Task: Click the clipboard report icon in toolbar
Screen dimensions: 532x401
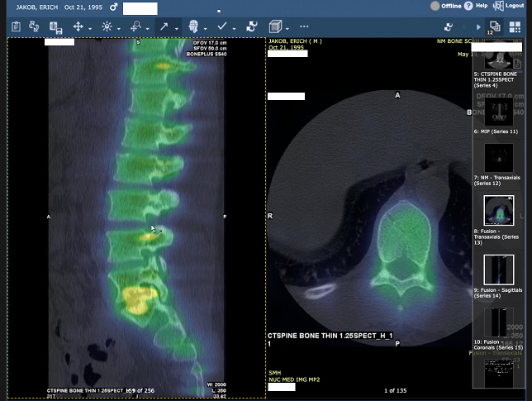Action: pos(16,26)
